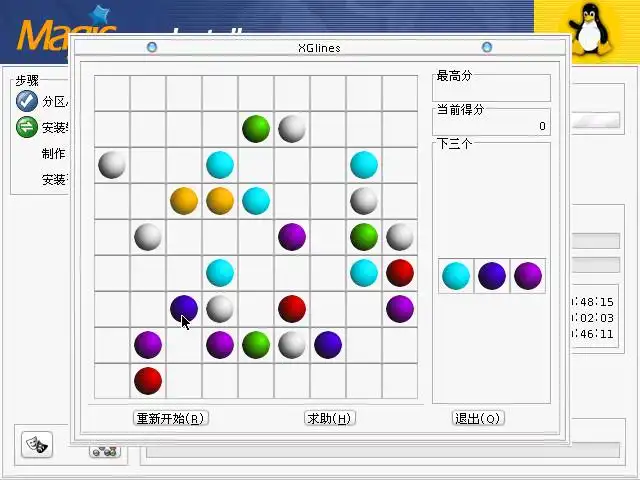This screenshot has height=480, width=640.
Task: Click the blue checkmark icon beside 分区
Action: coord(27,101)
